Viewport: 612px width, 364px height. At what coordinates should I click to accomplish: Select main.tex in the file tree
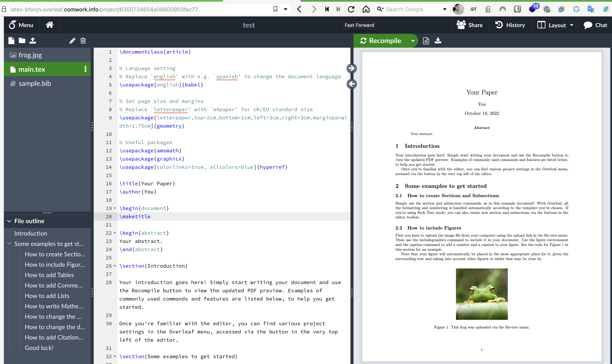47,69
